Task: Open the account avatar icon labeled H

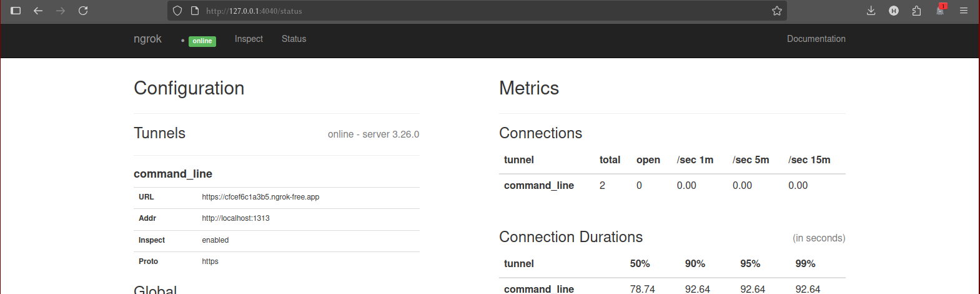Action: click(894, 11)
